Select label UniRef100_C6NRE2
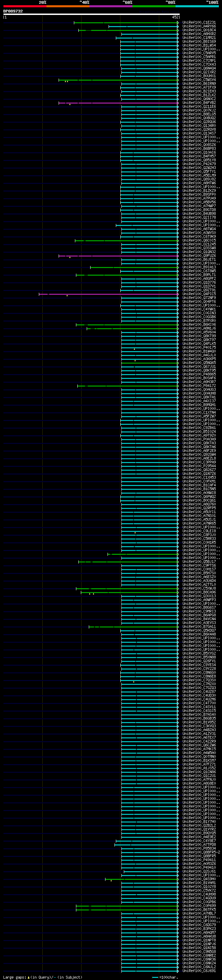 (199, 955)
